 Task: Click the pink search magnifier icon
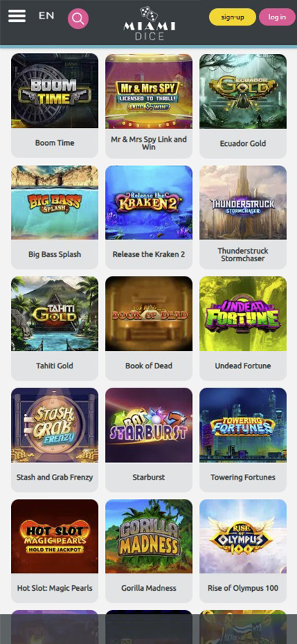pyautogui.click(x=78, y=19)
